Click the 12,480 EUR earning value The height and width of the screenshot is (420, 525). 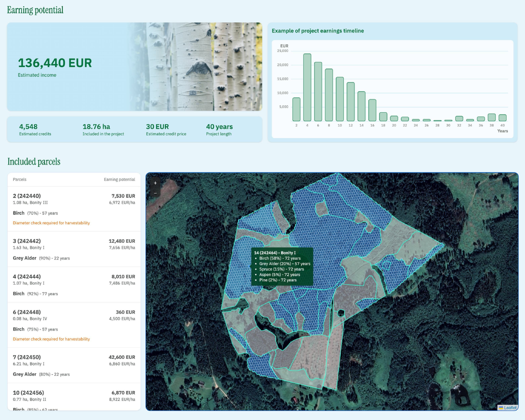click(x=122, y=241)
